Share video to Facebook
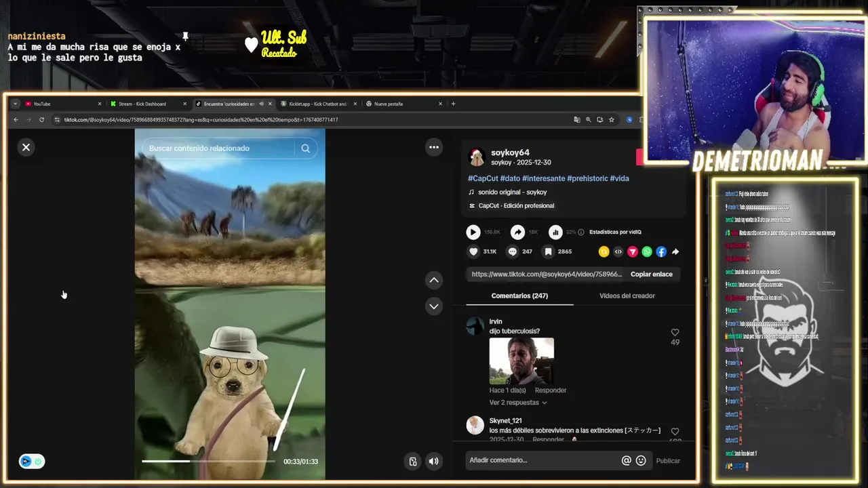This screenshot has width=868, height=488. pos(661,251)
